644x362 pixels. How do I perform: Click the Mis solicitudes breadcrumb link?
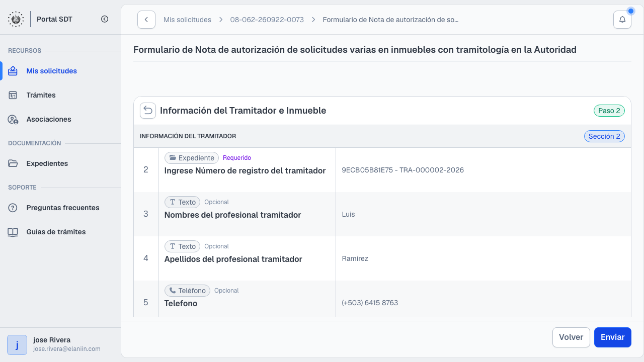pos(187,20)
